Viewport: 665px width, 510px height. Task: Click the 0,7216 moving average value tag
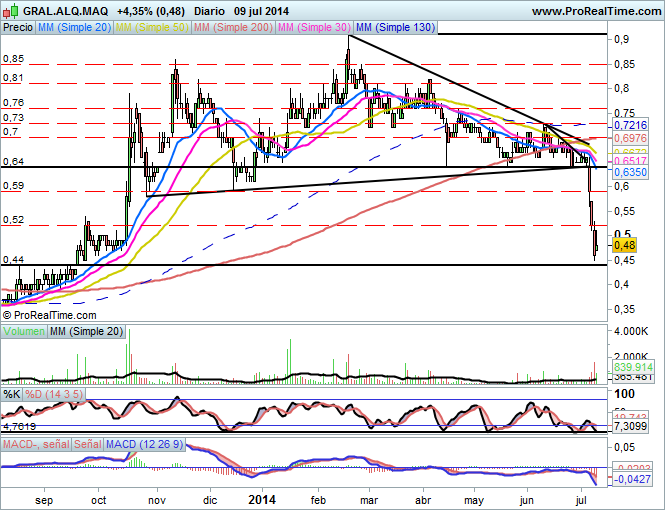[x=629, y=125]
